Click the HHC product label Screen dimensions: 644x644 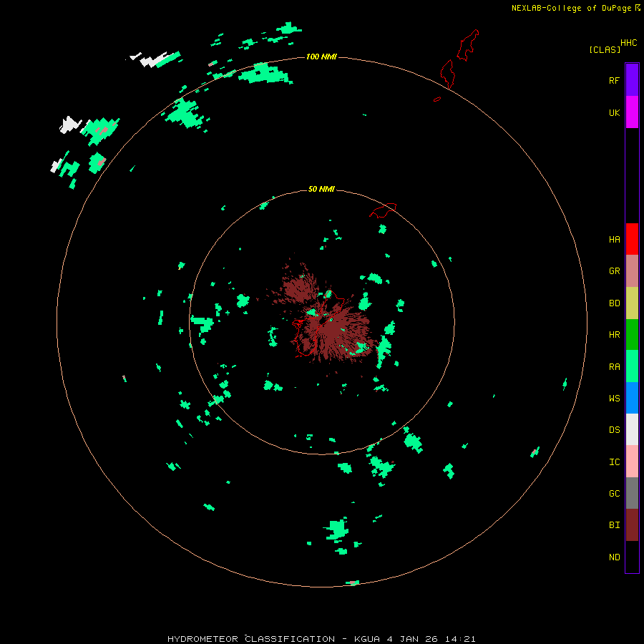click(629, 43)
